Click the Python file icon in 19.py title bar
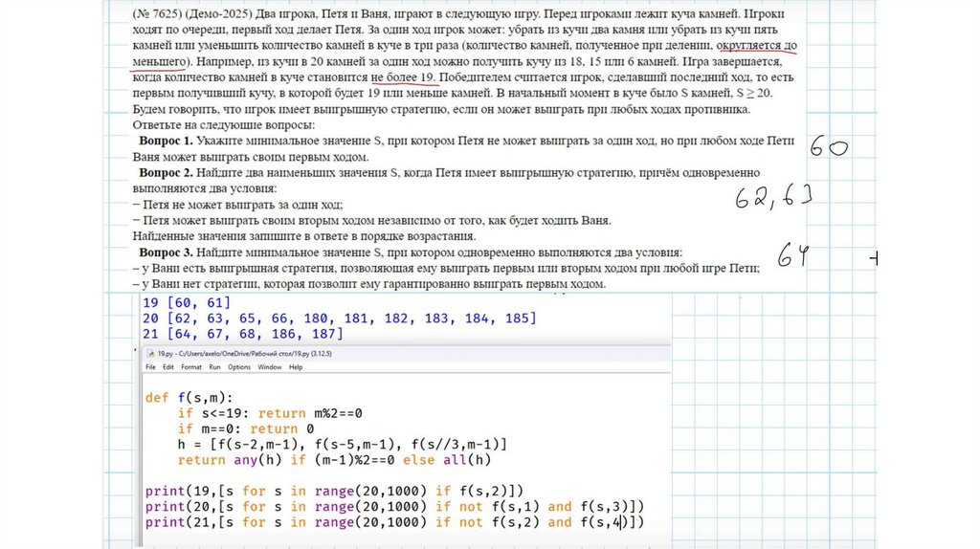The width and height of the screenshot is (980, 549). tap(150, 354)
